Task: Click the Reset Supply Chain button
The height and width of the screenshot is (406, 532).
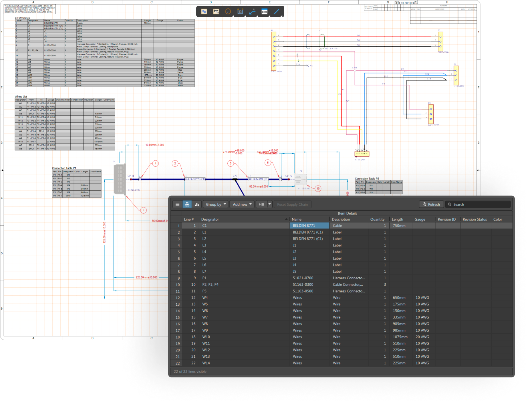Action: [x=293, y=204]
